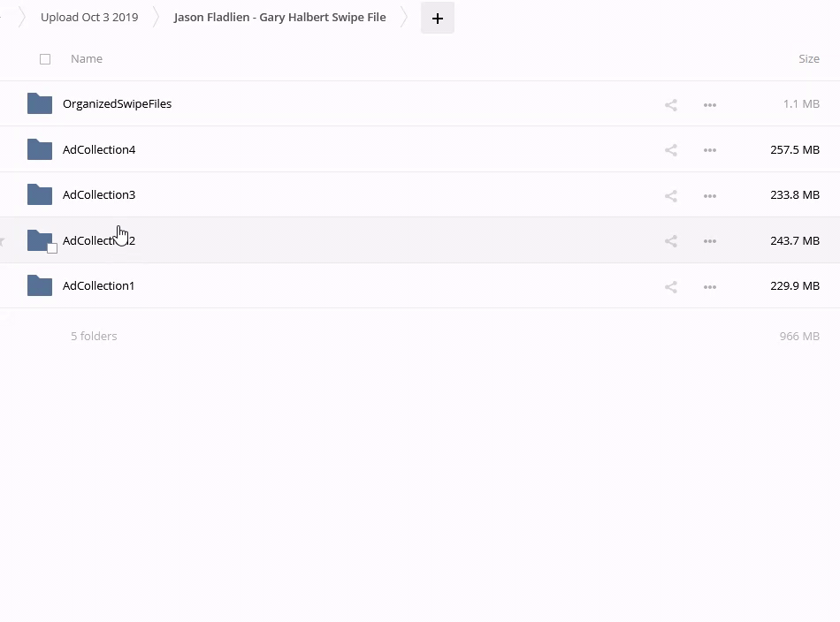
Task: Open the ellipsis menu for AdCollection1
Action: coord(709,287)
